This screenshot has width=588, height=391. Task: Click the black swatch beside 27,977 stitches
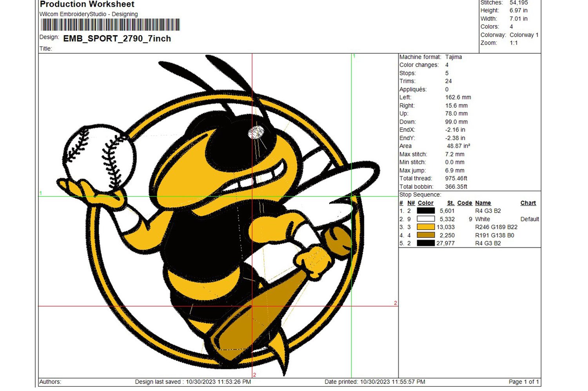[x=426, y=243]
